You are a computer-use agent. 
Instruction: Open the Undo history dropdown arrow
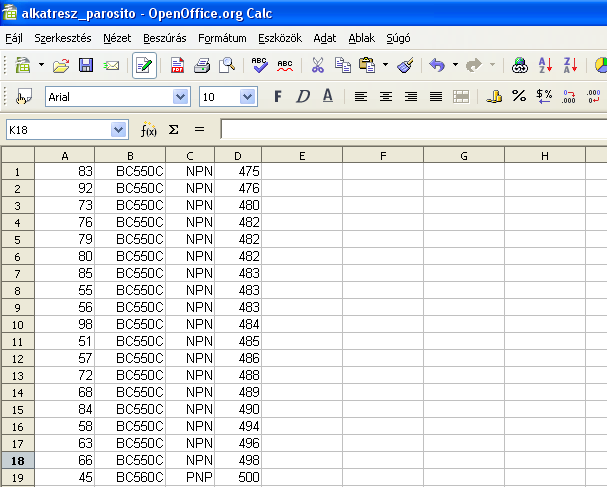coord(456,65)
